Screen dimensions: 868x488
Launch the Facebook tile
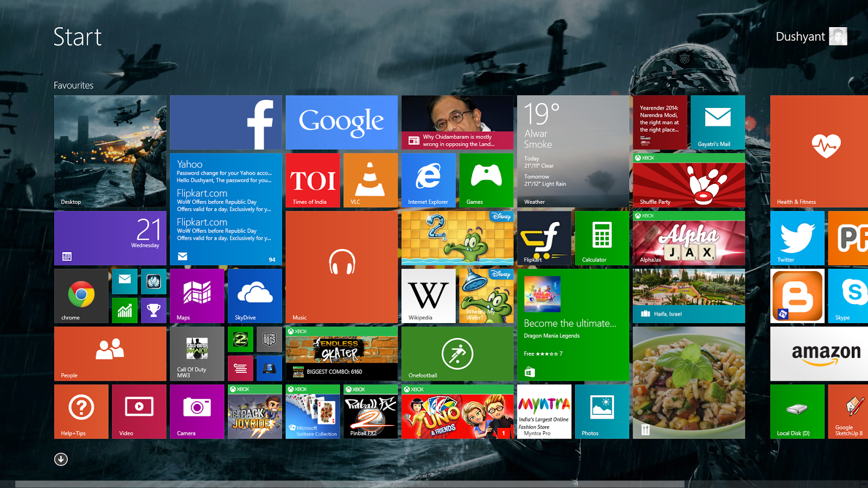226,123
